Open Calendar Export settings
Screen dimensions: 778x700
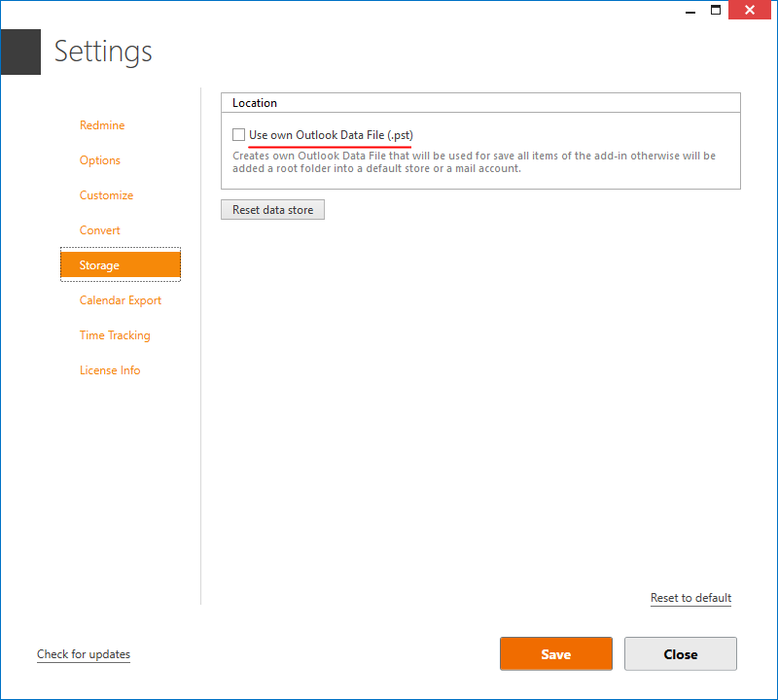120,300
